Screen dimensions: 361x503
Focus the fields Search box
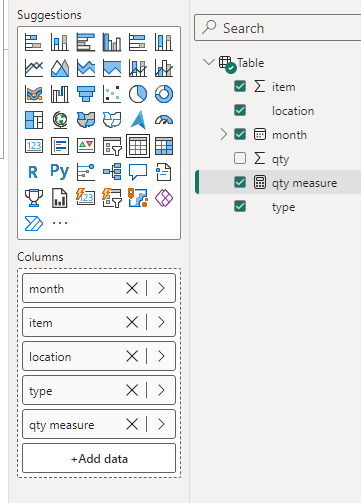pos(278,28)
